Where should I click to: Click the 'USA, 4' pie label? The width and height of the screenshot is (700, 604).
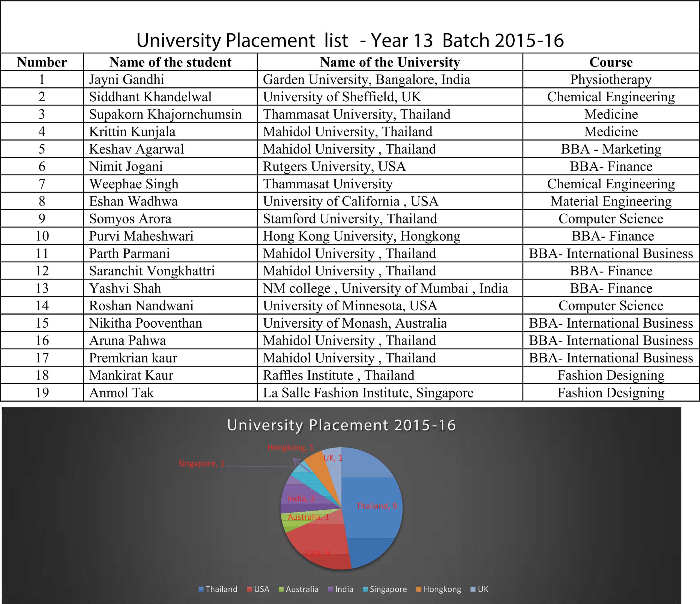(x=317, y=553)
